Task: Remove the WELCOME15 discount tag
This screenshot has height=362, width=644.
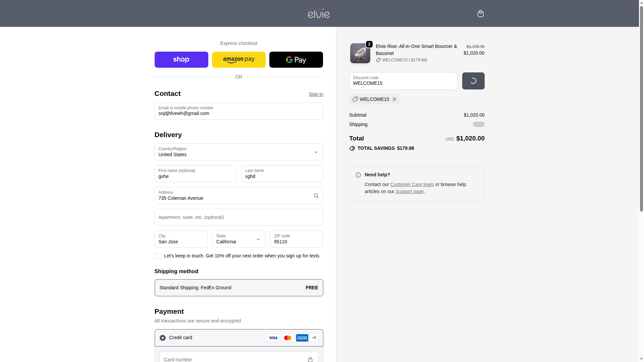Action: tap(394, 99)
